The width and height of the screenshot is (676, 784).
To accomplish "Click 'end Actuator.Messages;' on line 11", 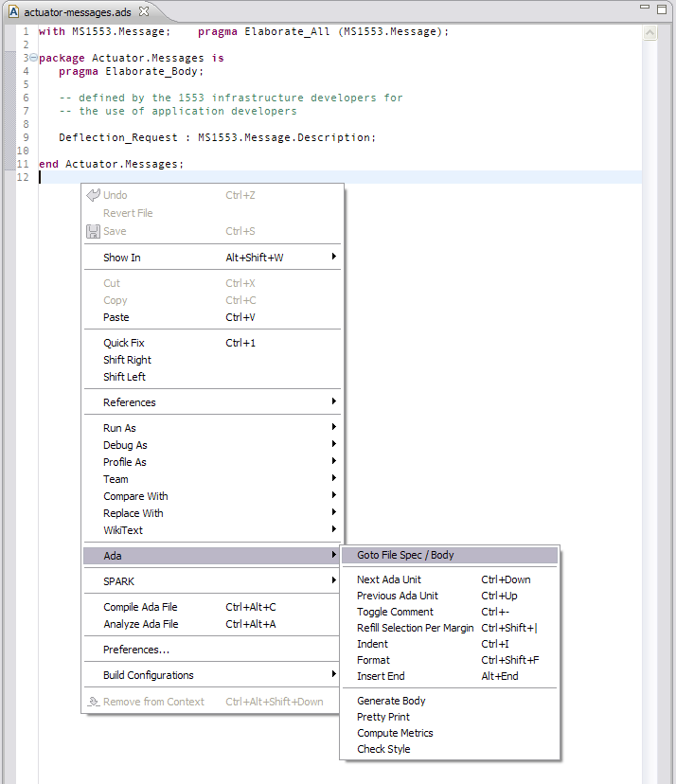I will tap(111, 164).
